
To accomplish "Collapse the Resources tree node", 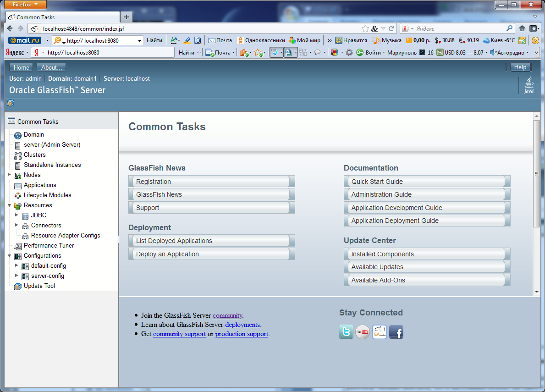I will 9,205.
